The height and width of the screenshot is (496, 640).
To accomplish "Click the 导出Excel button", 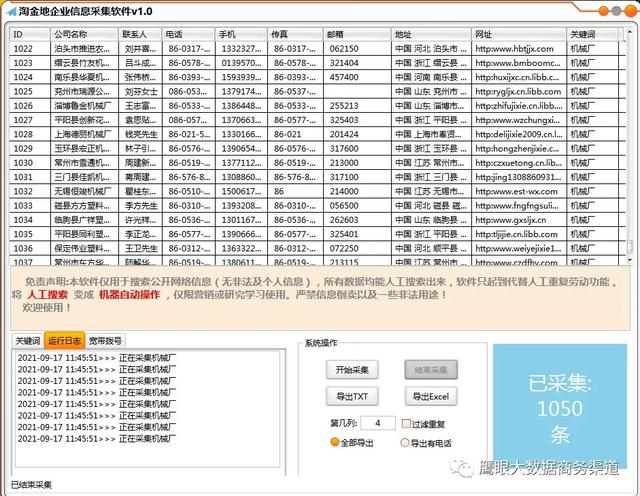I will (x=430, y=397).
